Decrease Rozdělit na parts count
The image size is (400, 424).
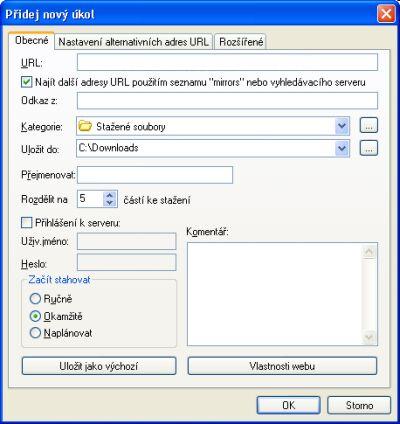click(109, 202)
